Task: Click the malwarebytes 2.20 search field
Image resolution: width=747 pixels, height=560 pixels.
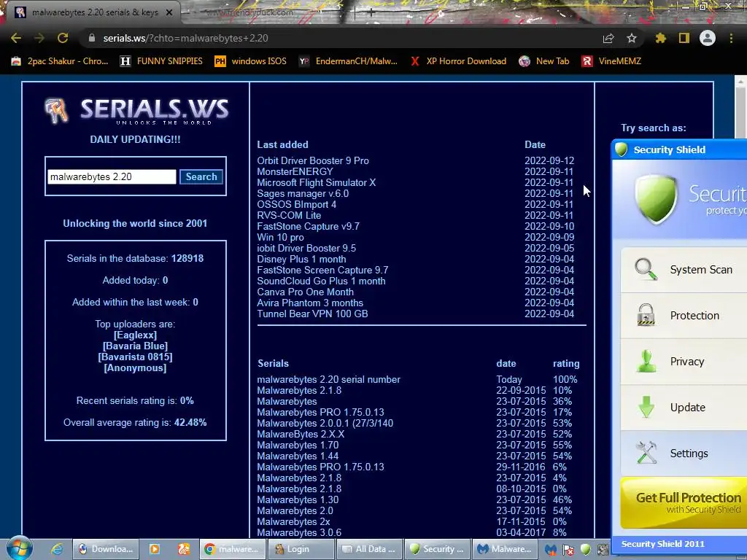Action: (112, 176)
